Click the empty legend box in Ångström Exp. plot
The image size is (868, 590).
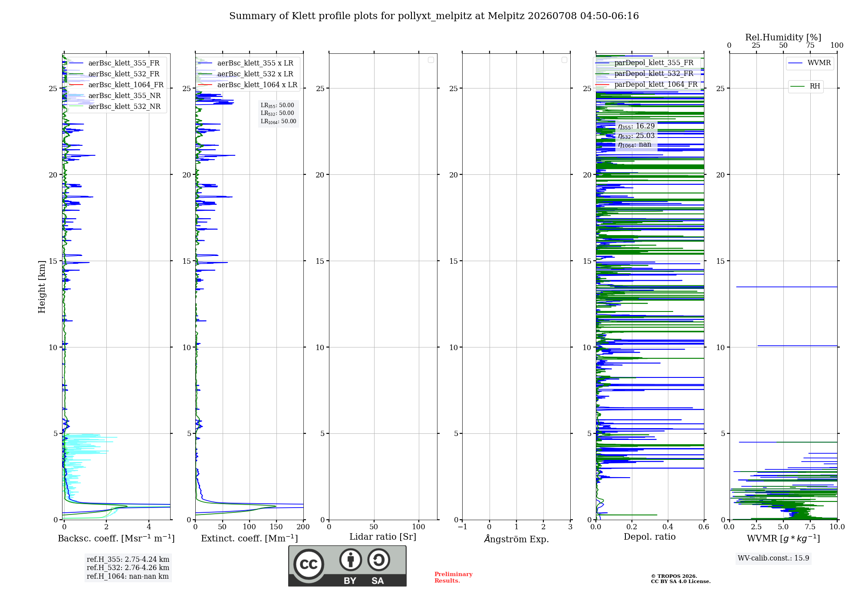coord(564,60)
